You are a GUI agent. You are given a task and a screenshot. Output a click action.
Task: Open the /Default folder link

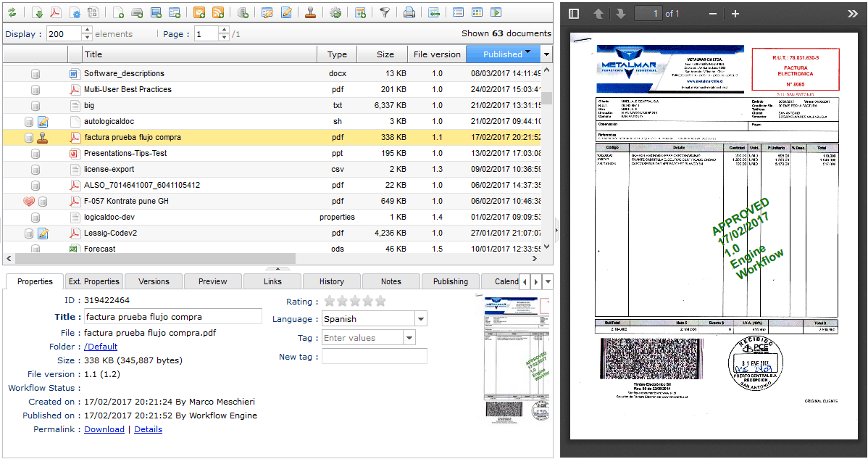pos(101,347)
